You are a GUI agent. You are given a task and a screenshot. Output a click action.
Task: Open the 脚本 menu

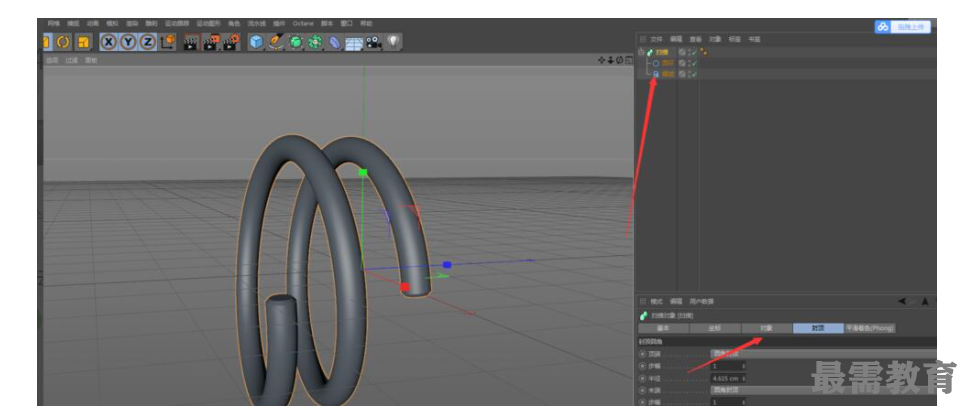327,23
